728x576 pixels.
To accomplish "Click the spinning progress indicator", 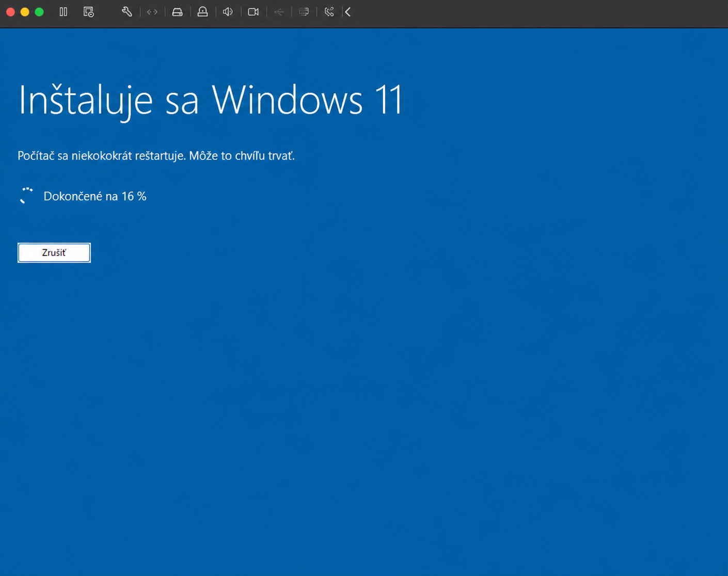I will (x=26, y=196).
